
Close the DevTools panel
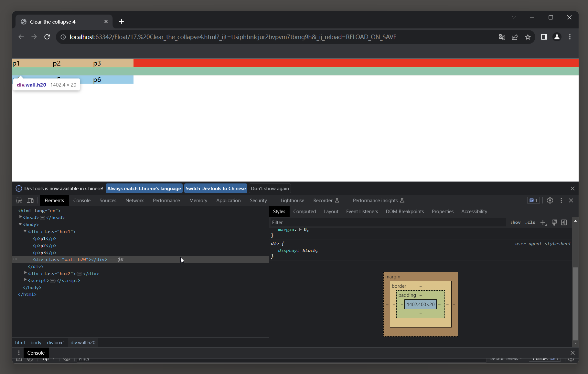click(x=571, y=201)
